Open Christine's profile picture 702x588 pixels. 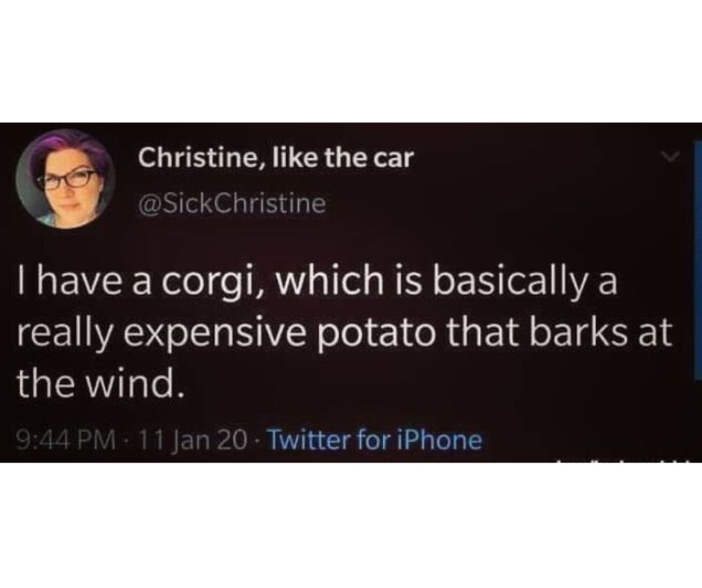pyautogui.click(x=66, y=179)
